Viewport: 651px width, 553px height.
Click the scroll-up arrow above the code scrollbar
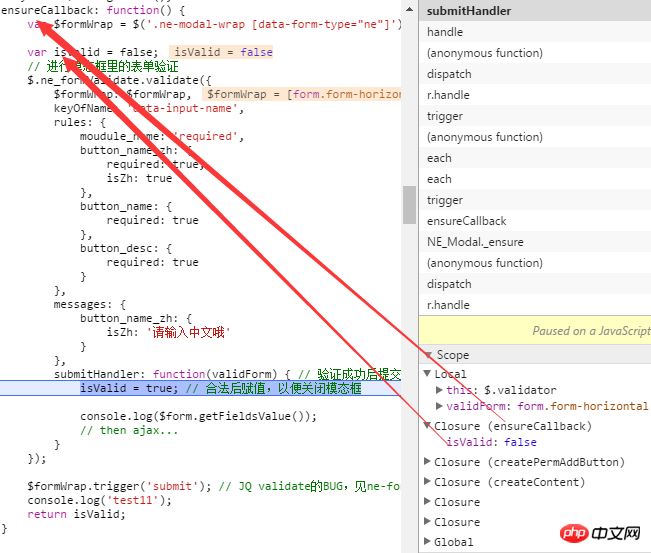(x=409, y=9)
